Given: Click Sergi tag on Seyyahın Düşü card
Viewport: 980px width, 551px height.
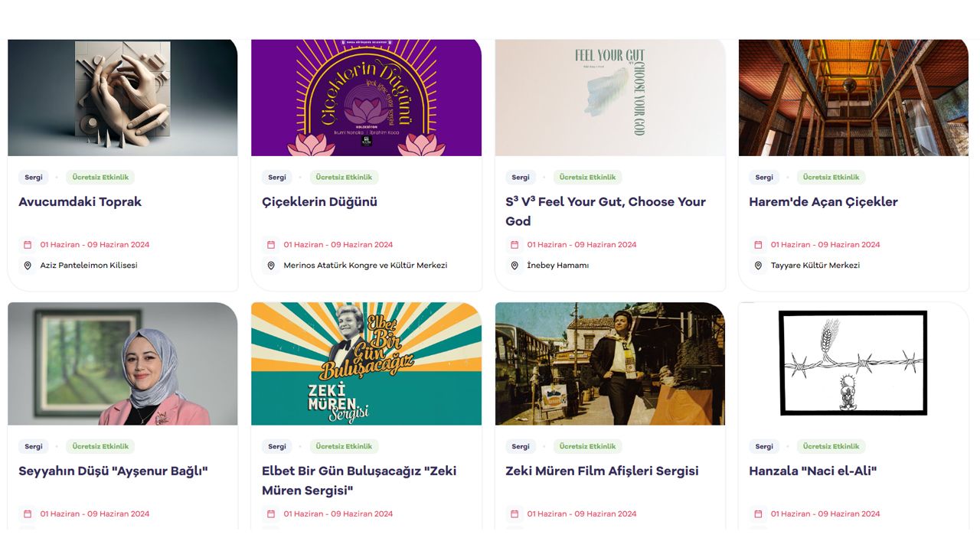Looking at the screenshot, I should point(34,447).
